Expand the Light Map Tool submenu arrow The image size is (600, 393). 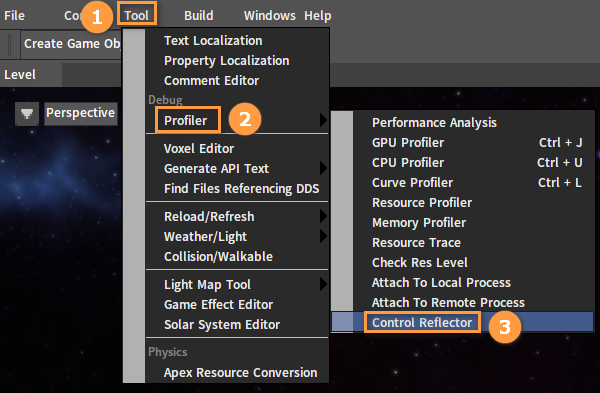pos(324,284)
